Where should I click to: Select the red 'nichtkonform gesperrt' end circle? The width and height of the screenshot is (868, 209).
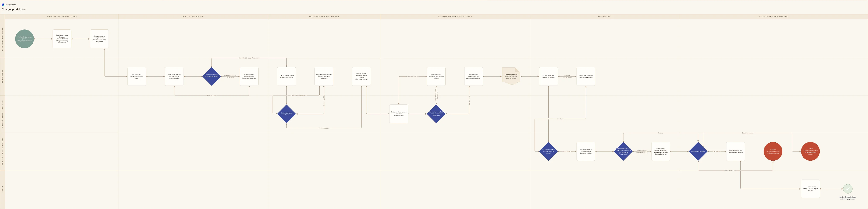[810, 151]
